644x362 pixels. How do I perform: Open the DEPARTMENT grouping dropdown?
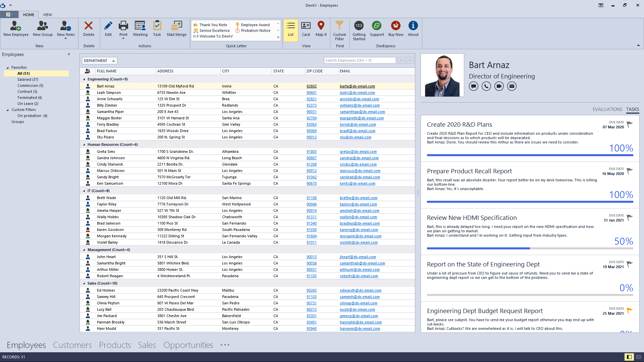coord(100,61)
